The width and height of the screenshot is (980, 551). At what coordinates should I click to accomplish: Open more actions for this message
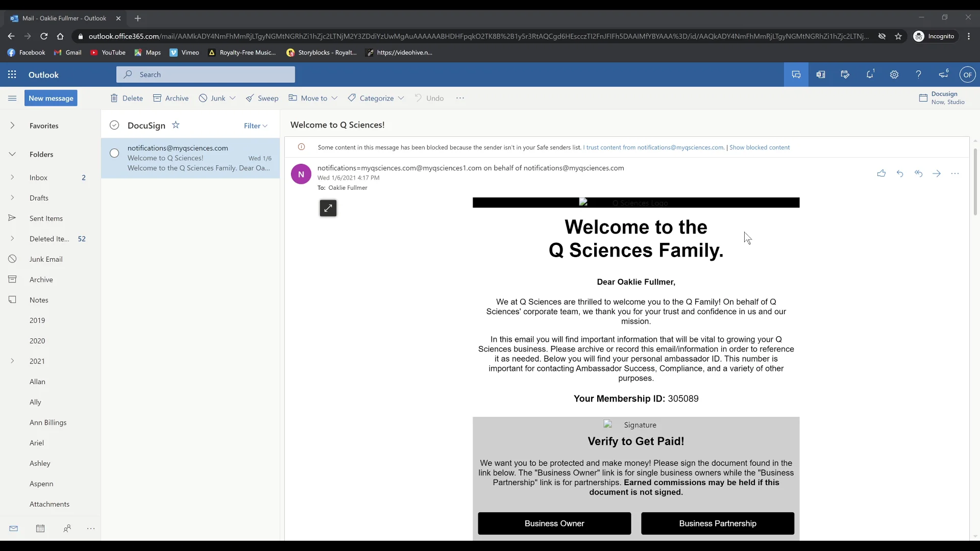tap(955, 173)
